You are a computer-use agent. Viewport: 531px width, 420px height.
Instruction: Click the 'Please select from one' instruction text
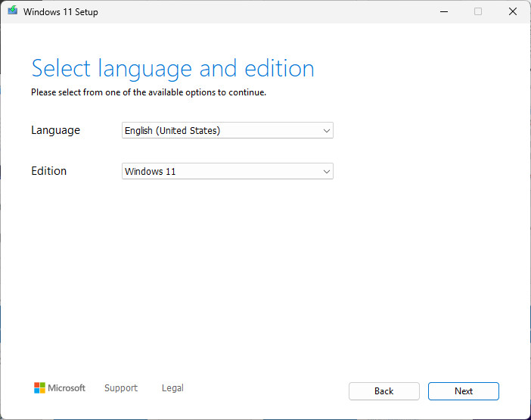(148, 93)
